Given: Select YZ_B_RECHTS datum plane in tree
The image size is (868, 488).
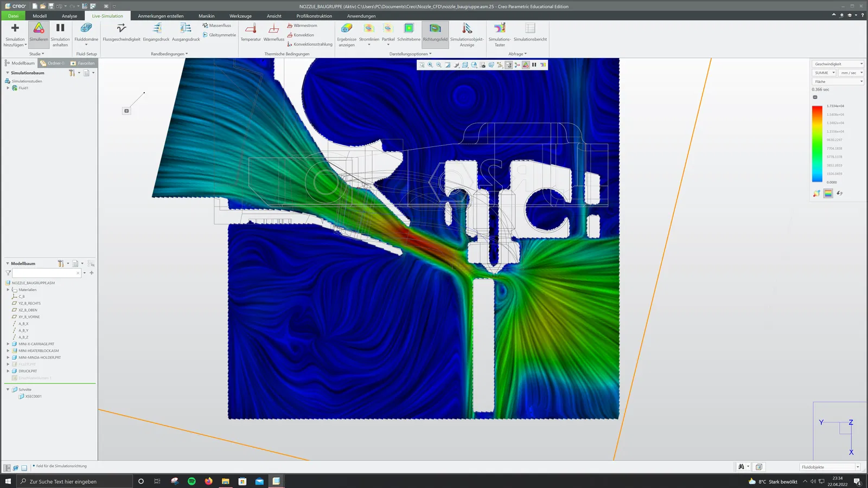Looking at the screenshot, I should [29, 304].
